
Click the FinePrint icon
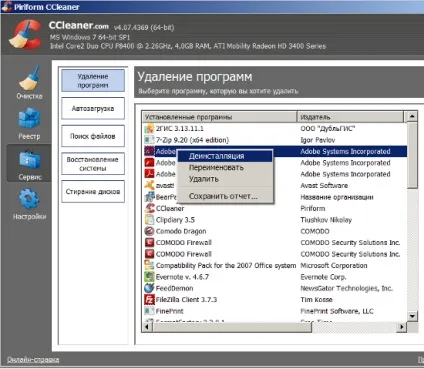point(149,311)
